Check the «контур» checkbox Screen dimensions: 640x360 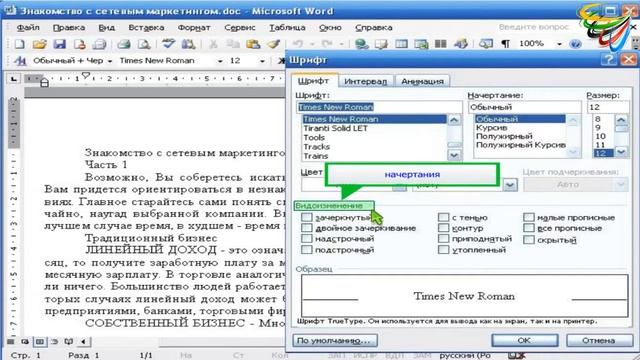coord(444,228)
